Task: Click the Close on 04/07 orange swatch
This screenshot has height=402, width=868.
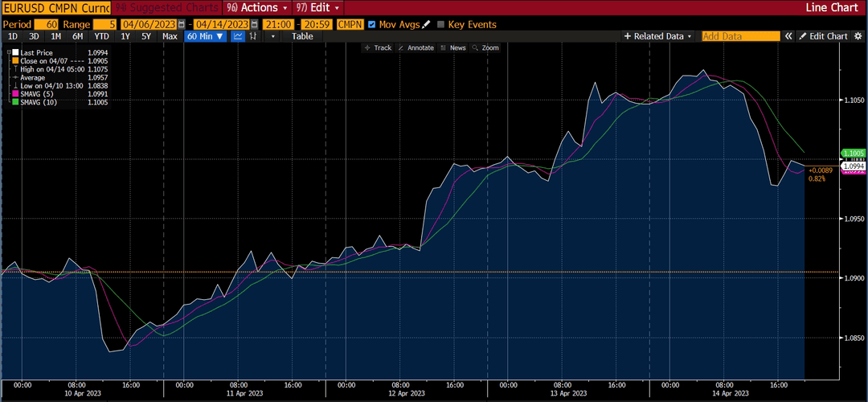Action: coord(15,61)
